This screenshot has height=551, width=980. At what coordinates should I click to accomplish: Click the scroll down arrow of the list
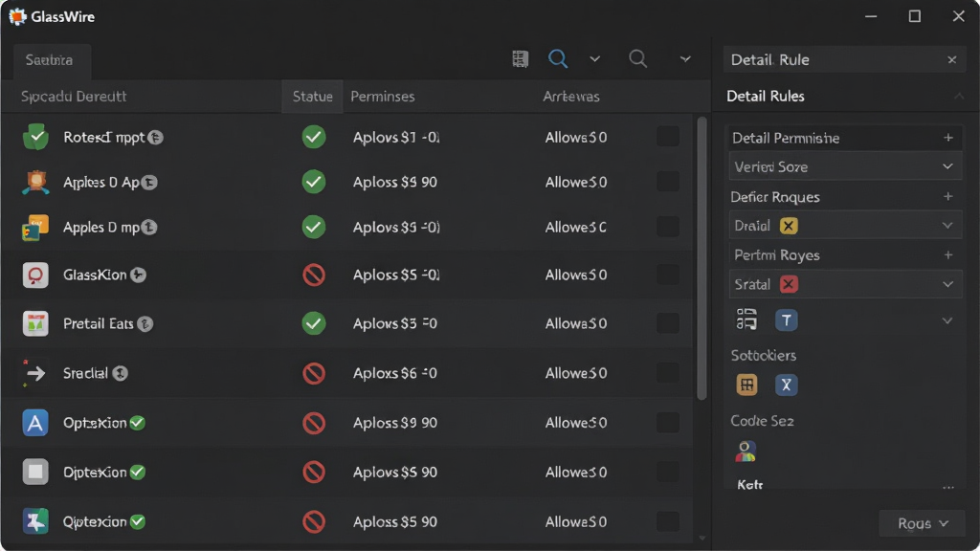pyautogui.click(x=702, y=538)
